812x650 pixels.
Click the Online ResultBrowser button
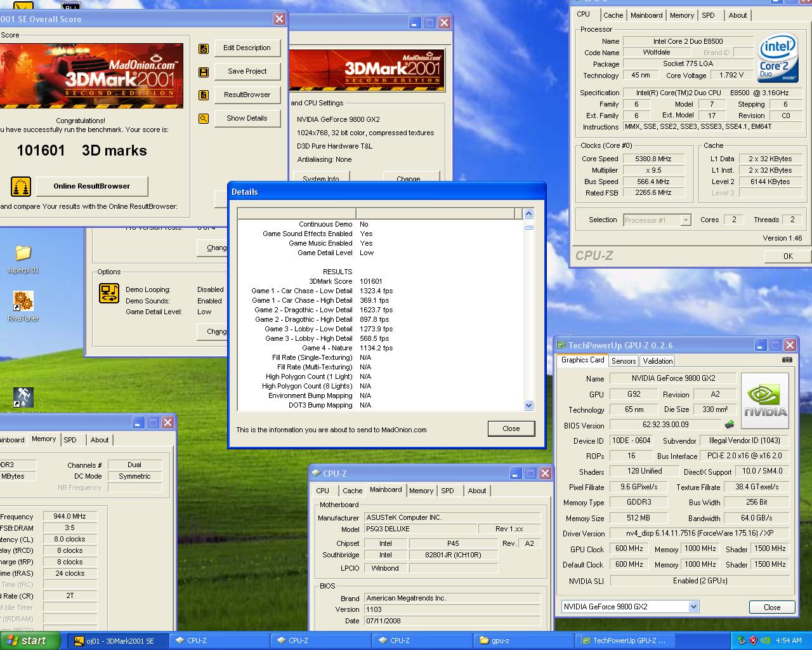pos(91,186)
